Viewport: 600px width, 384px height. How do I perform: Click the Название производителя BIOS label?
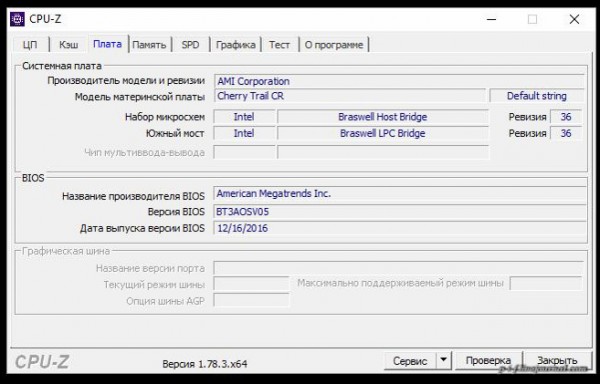pyautogui.click(x=133, y=196)
